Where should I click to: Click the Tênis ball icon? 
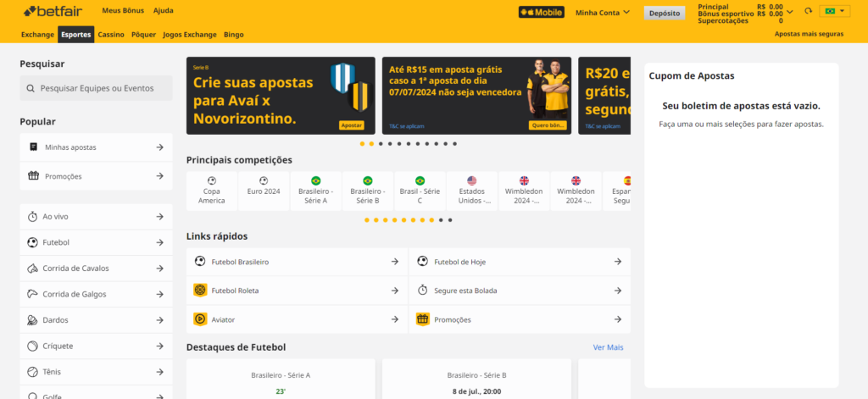33,372
